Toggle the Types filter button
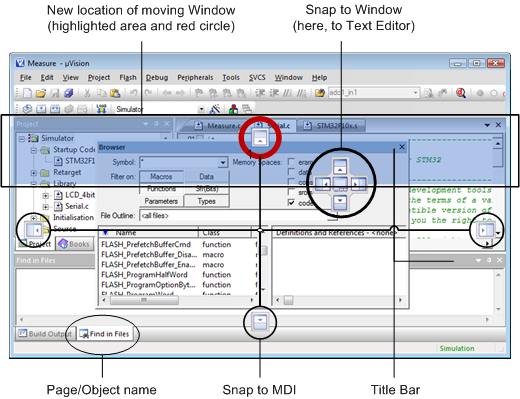The height and width of the screenshot is (399, 520). (x=206, y=201)
